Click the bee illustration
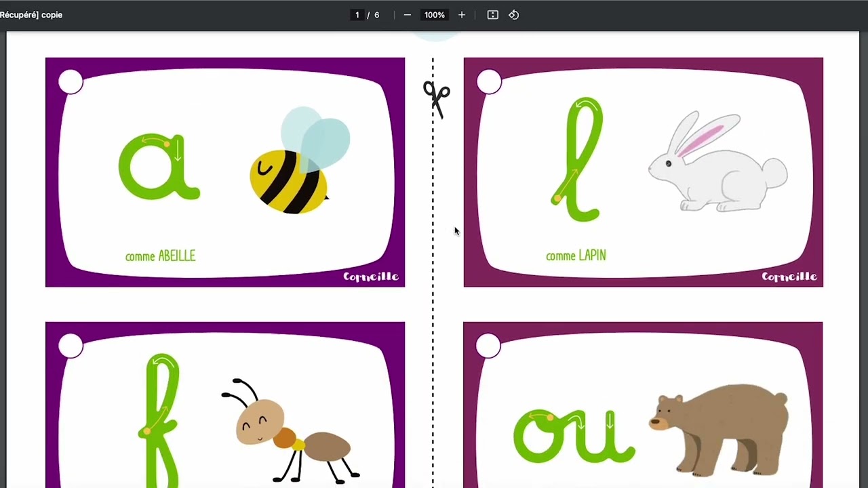Screen dimensions: 868x488 click(x=300, y=161)
